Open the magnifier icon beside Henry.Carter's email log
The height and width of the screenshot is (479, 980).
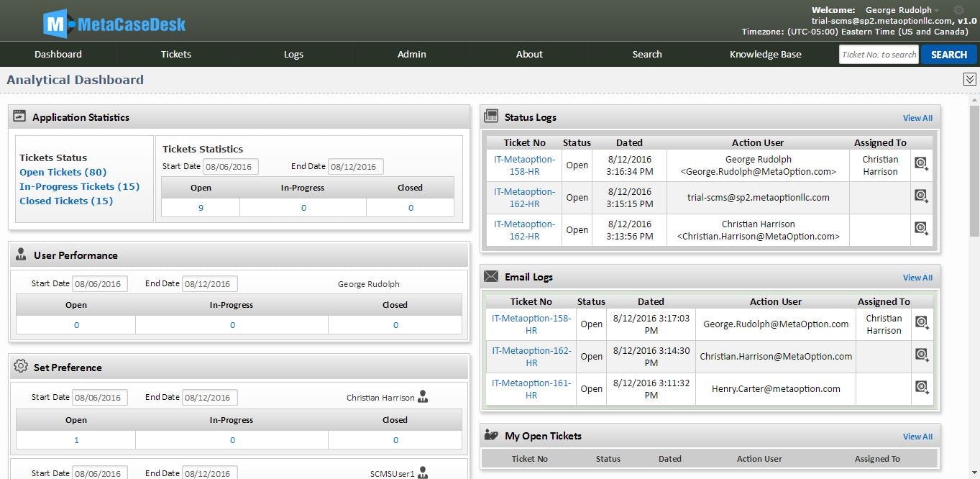[922, 386]
